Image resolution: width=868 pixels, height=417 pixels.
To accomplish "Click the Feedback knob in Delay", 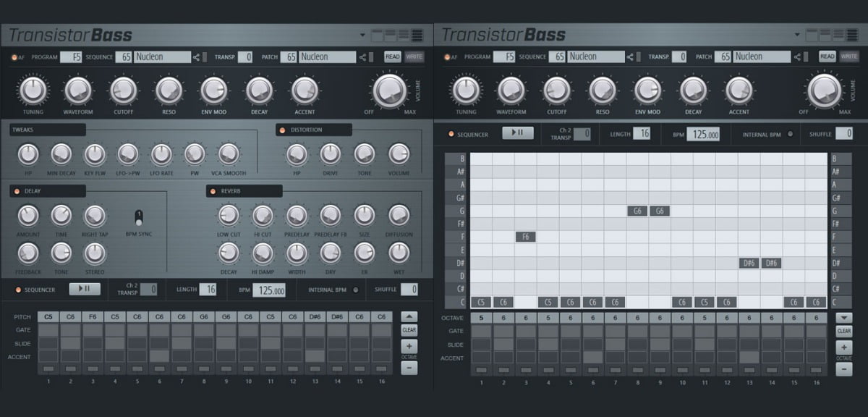I will tap(27, 253).
